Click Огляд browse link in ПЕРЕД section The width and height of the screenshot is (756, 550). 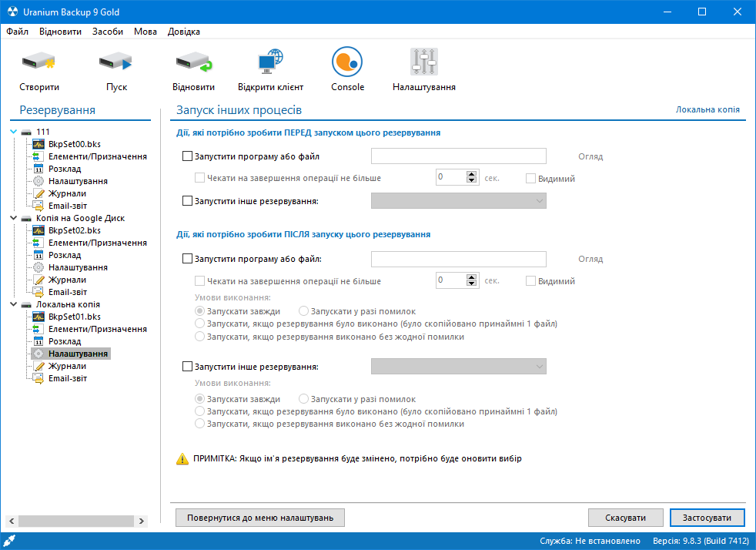click(590, 156)
